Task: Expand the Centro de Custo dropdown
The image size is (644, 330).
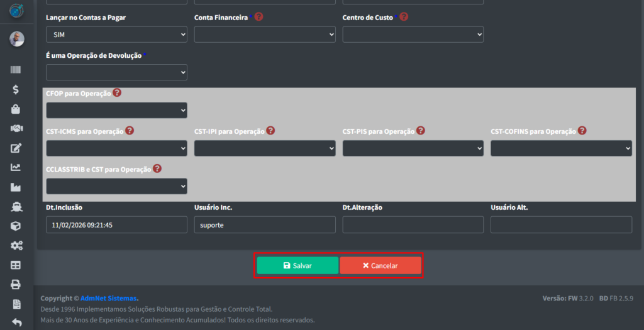Action: [413, 35]
